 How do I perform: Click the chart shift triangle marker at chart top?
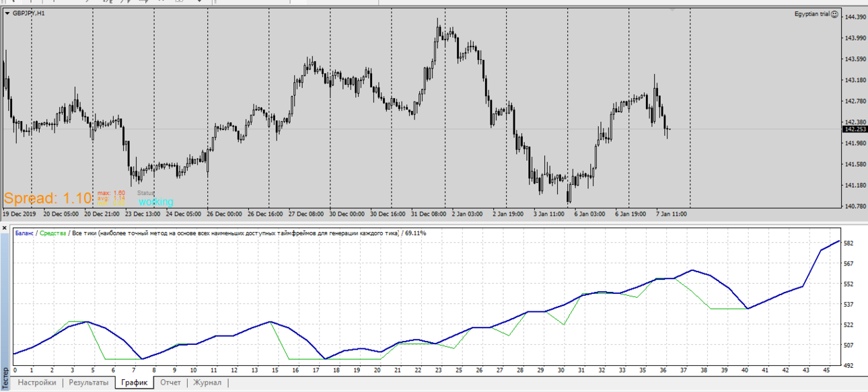pyautogui.click(x=672, y=10)
